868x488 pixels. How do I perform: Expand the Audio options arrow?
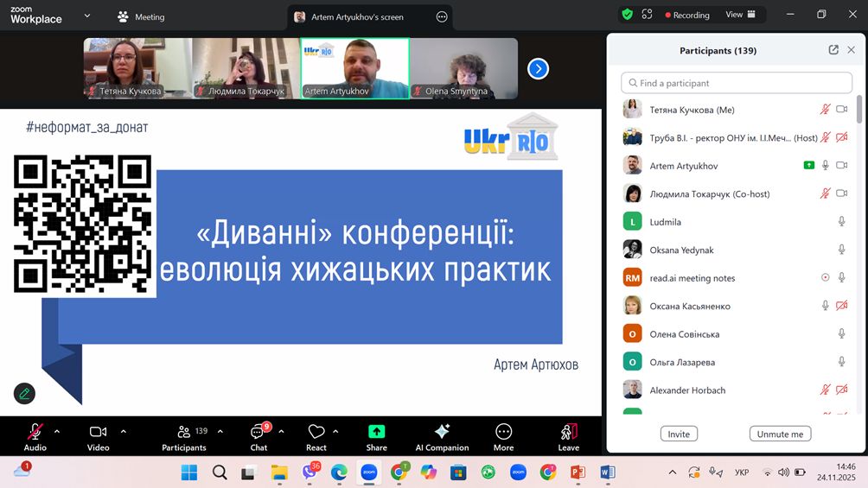click(x=57, y=431)
